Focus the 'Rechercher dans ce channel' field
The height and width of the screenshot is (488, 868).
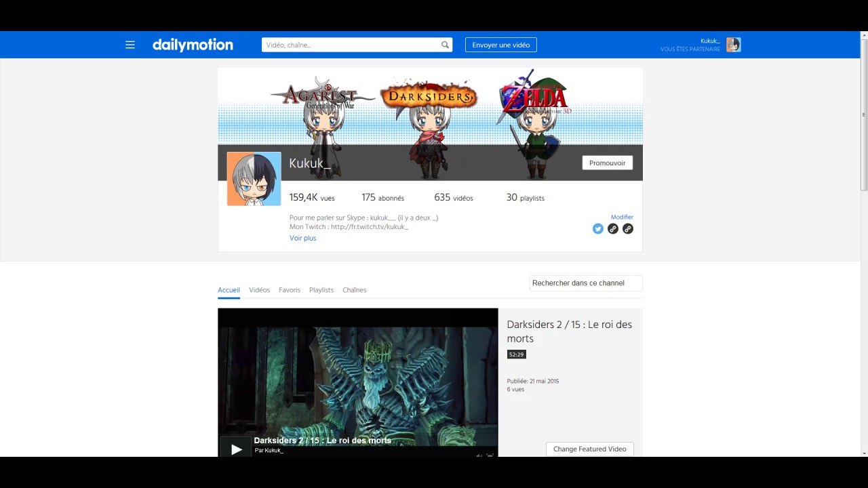tap(586, 283)
